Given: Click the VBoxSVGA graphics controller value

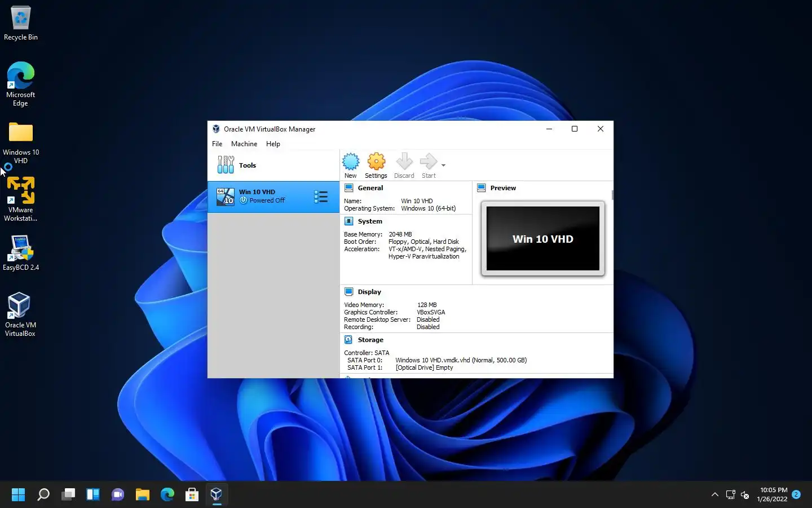Looking at the screenshot, I should pyautogui.click(x=431, y=312).
